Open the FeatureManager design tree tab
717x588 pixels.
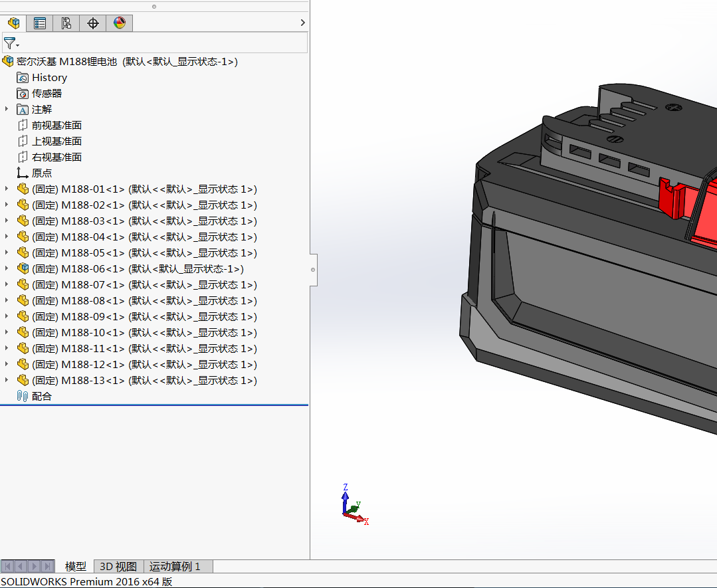point(14,23)
